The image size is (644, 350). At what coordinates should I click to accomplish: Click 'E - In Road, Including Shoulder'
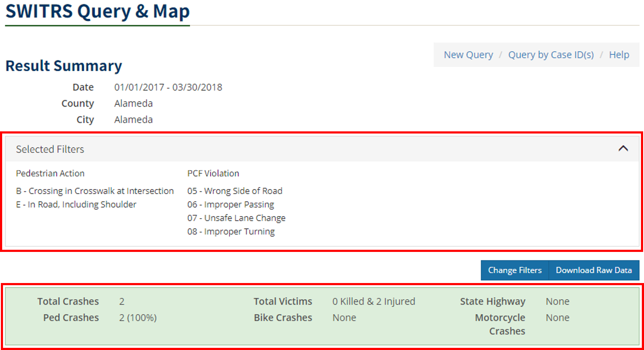point(76,204)
